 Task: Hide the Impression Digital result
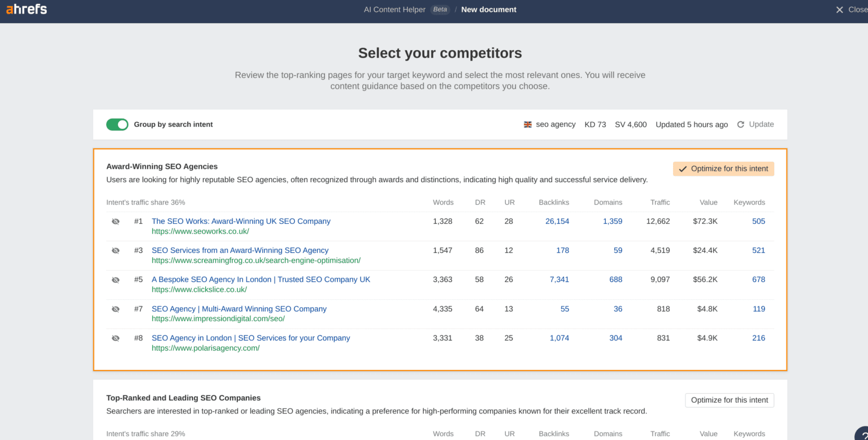(x=116, y=308)
